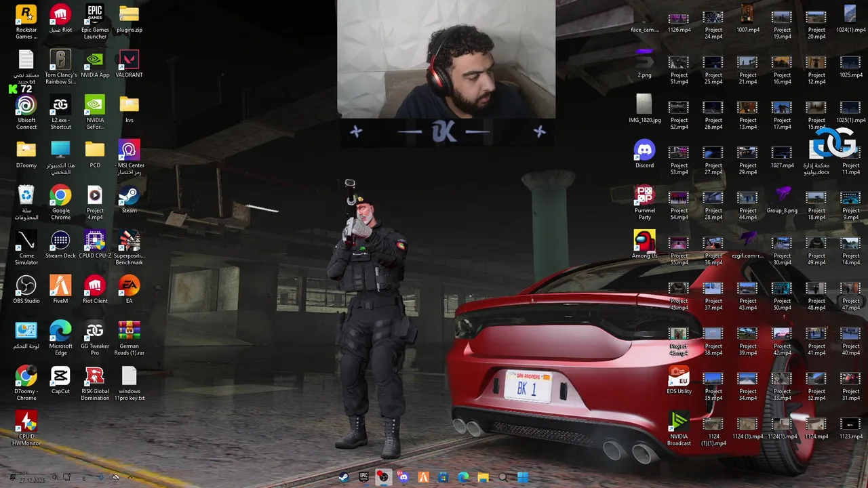Open the taskbar date 27.12.2025 clock
868x488 pixels.
coord(31,477)
